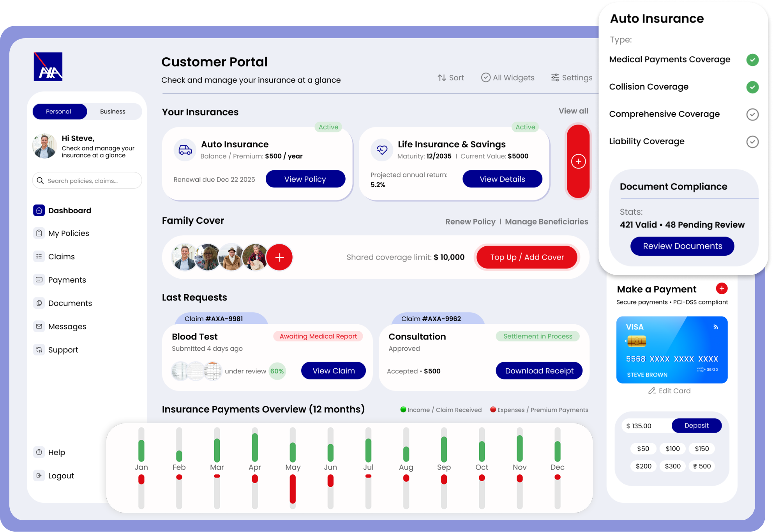Image resolution: width=773 pixels, height=532 pixels.
Task: Toggle Comprehensive Coverage checkmark
Action: pyautogui.click(x=752, y=114)
